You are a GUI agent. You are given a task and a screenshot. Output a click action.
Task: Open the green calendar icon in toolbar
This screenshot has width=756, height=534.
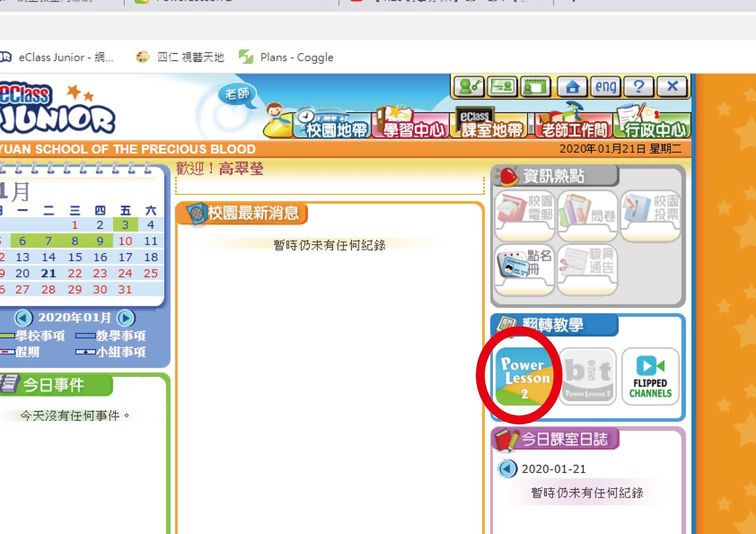[x=535, y=86]
